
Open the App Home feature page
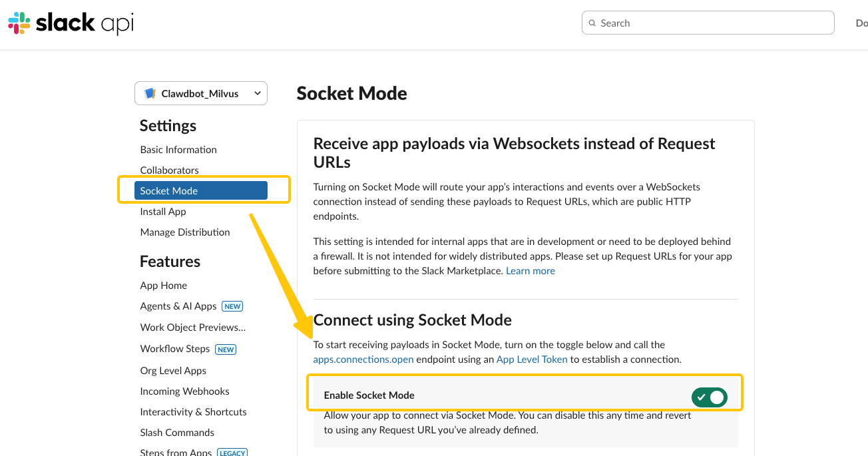pos(164,286)
